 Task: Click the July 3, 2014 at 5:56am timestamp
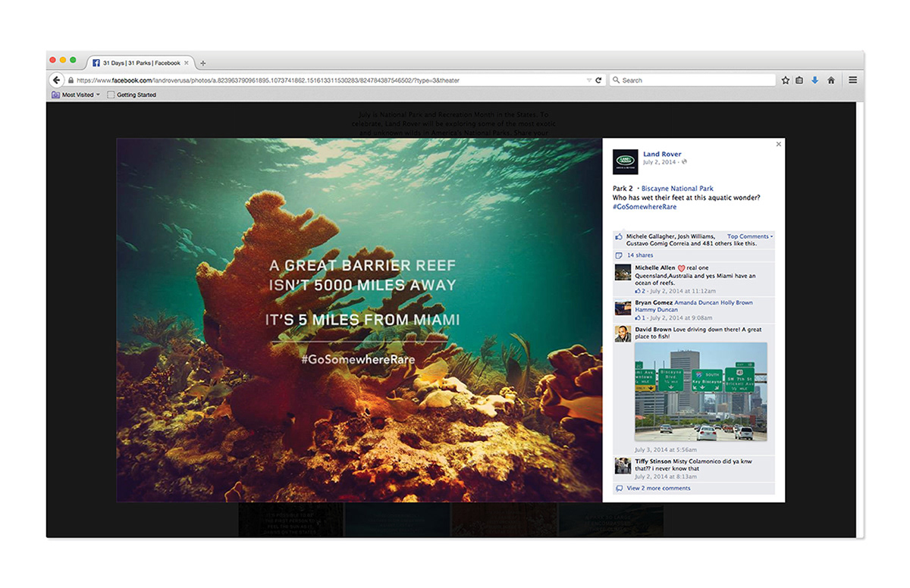tap(667, 449)
